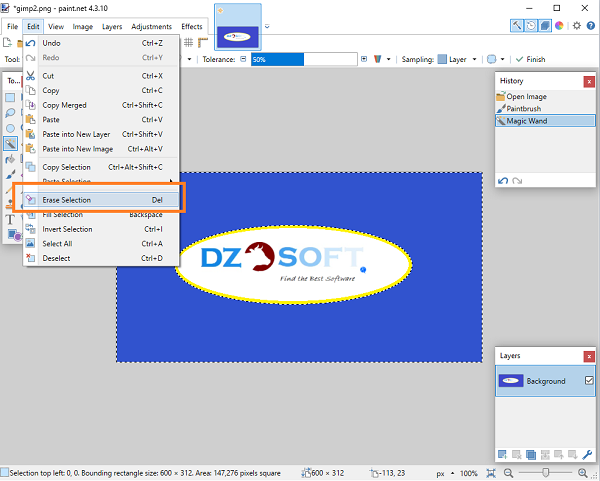Choose Invert Selection from Edit menu
Image resolution: width=600 pixels, height=481 pixels.
tap(101, 229)
